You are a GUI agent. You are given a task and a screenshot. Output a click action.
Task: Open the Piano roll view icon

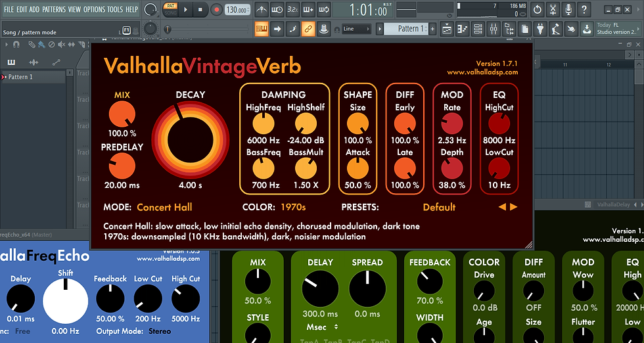pyautogui.click(x=463, y=29)
